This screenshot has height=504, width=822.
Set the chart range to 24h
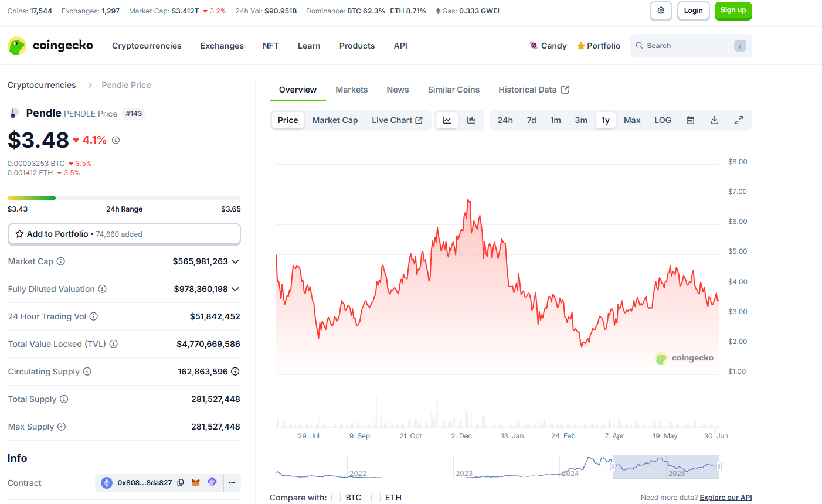point(505,120)
